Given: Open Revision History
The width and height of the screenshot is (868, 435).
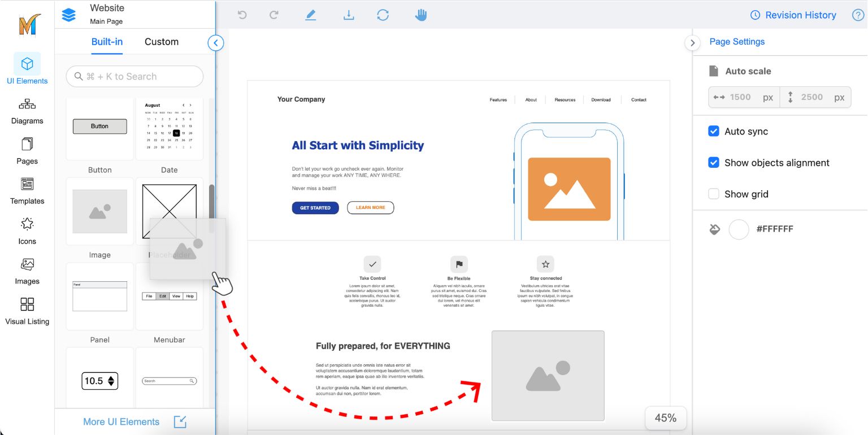Looking at the screenshot, I should tap(793, 15).
